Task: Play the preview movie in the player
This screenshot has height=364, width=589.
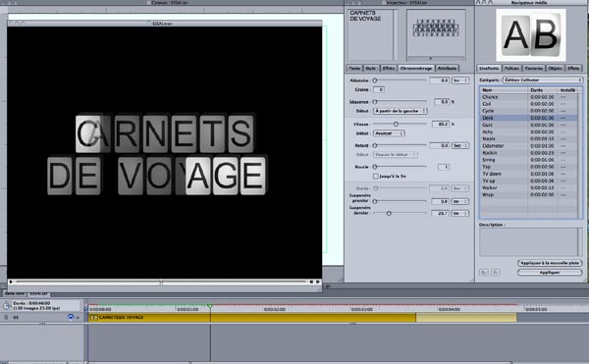Action: pos(11,282)
